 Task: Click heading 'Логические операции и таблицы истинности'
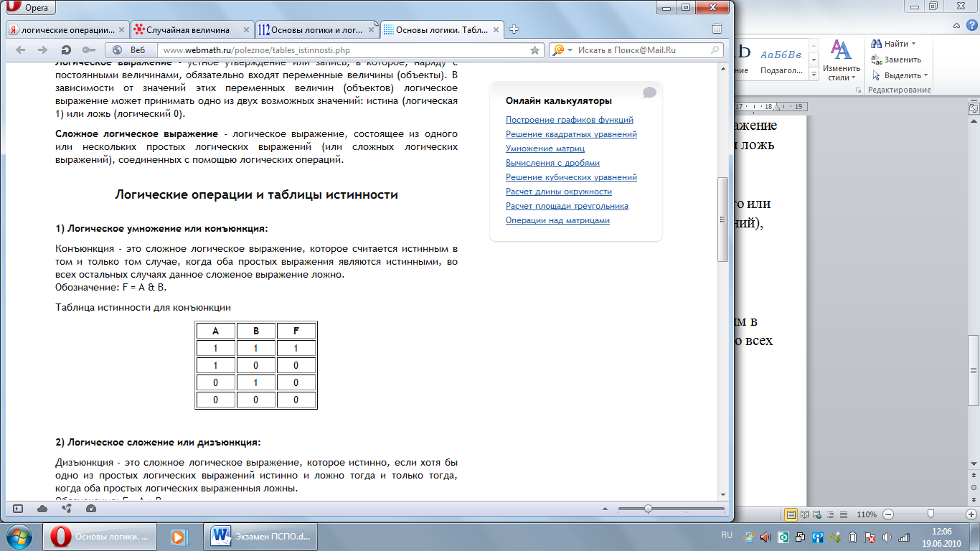pyautogui.click(x=256, y=194)
